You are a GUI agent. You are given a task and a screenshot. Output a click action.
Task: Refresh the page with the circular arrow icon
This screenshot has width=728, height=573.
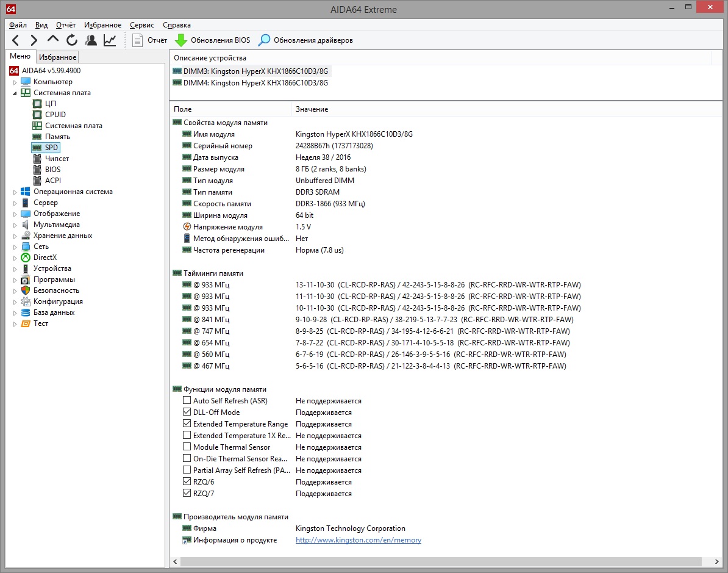tap(71, 40)
